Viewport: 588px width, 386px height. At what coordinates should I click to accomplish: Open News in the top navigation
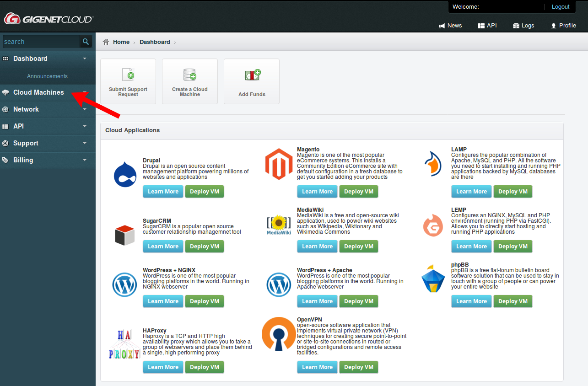(450, 26)
